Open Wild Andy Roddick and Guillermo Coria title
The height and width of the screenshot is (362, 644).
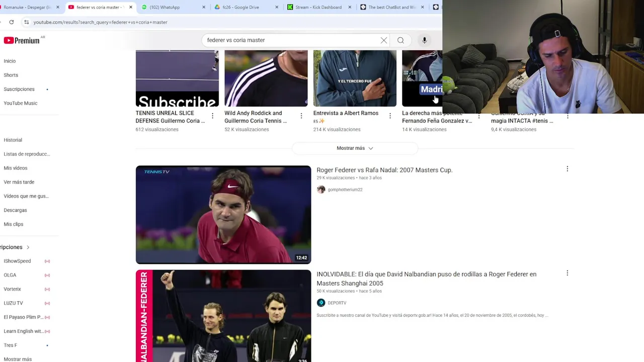tap(256, 117)
